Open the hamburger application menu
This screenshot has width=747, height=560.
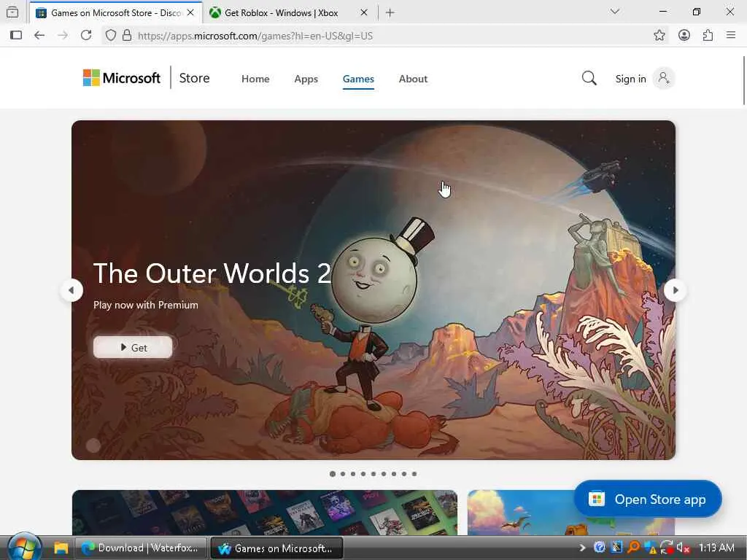tap(731, 35)
